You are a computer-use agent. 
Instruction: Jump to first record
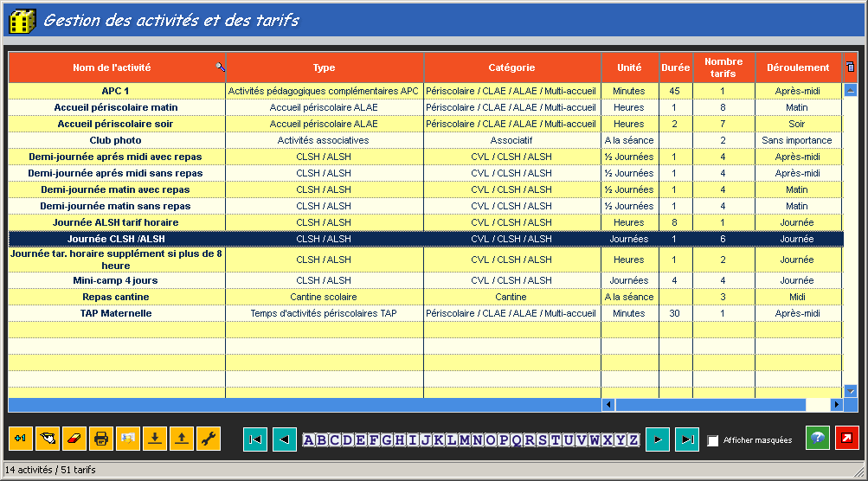(x=255, y=439)
